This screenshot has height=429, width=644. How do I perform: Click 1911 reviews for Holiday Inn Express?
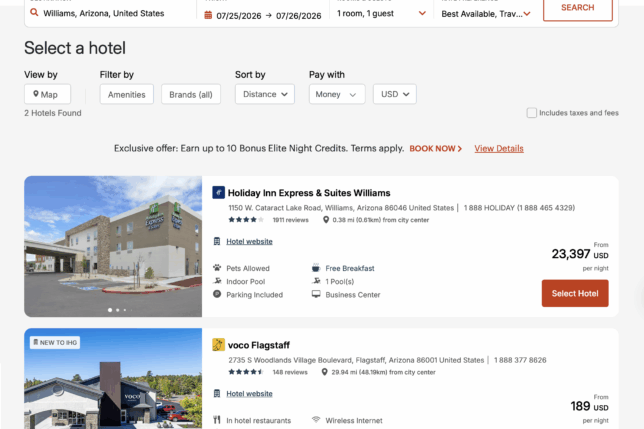click(290, 220)
